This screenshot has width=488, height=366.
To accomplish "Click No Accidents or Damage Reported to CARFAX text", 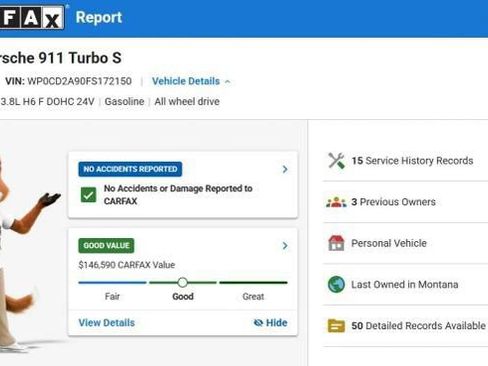I will click(178, 195).
